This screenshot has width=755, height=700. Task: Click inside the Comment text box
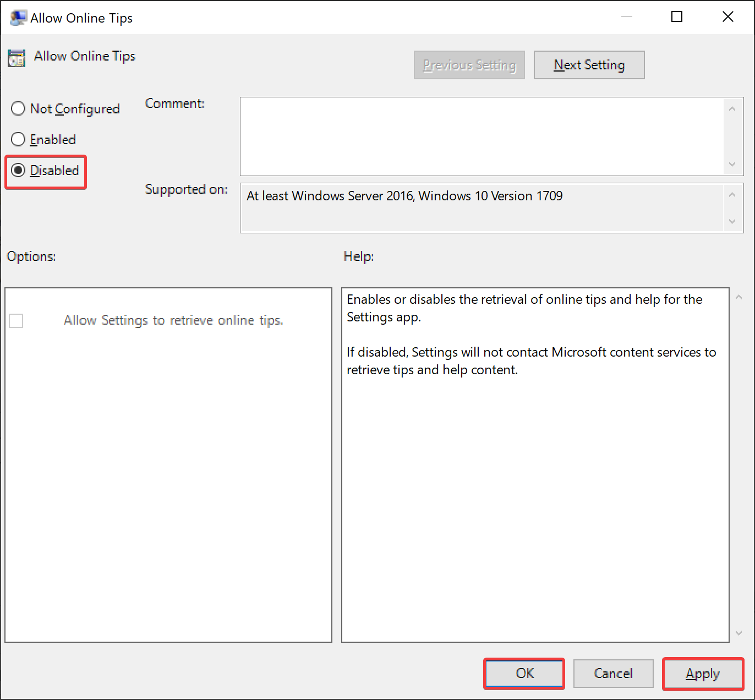[482, 136]
